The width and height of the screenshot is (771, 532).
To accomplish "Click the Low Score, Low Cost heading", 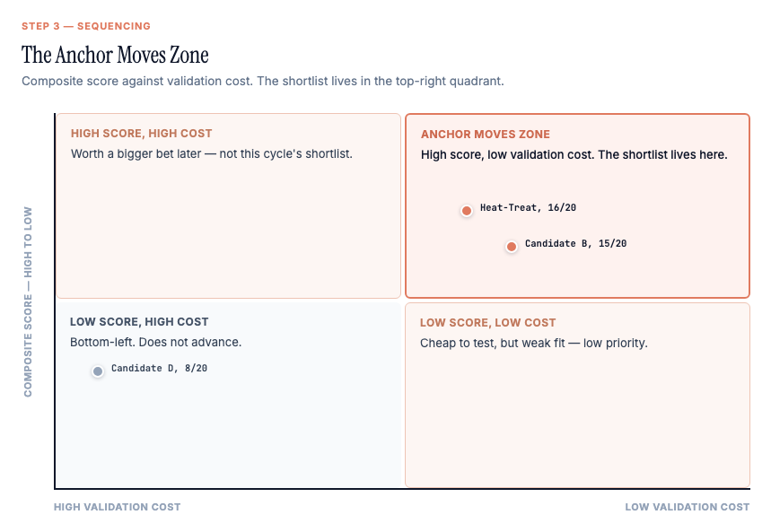I will coord(487,323).
